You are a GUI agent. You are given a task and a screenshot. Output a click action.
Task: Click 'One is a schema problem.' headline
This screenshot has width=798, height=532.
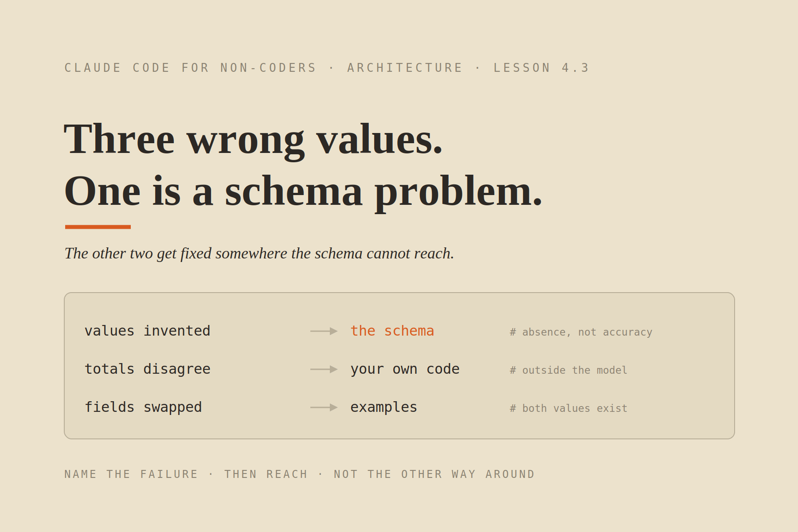pyautogui.click(x=304, y=192)
